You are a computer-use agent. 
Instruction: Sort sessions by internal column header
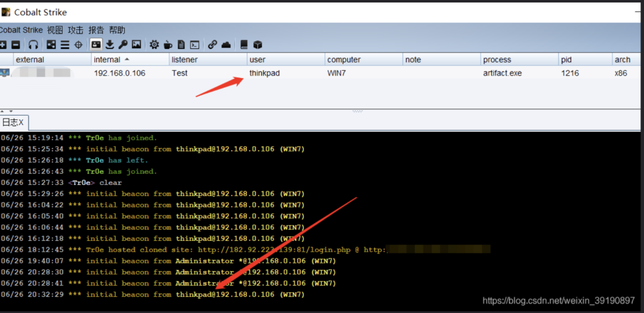tap(130, 60)
